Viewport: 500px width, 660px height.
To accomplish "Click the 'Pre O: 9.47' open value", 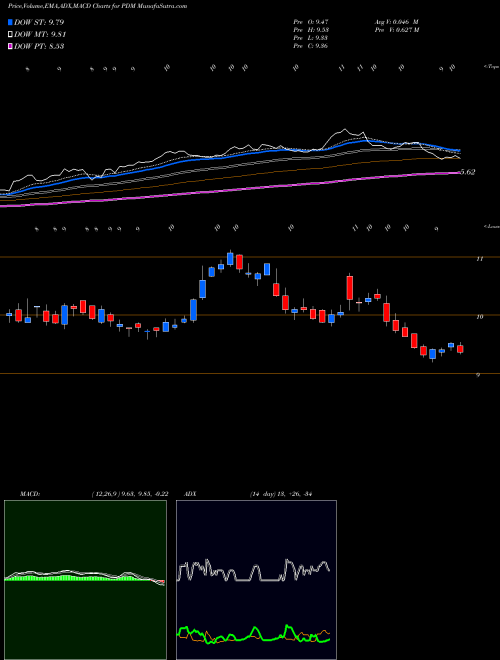I will [x=311, y=21].
